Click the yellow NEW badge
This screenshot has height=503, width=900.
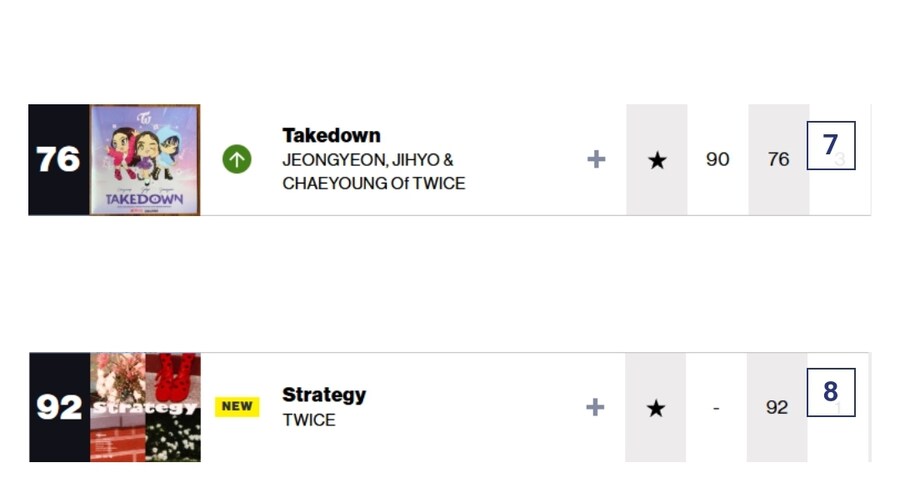[237, 407]
